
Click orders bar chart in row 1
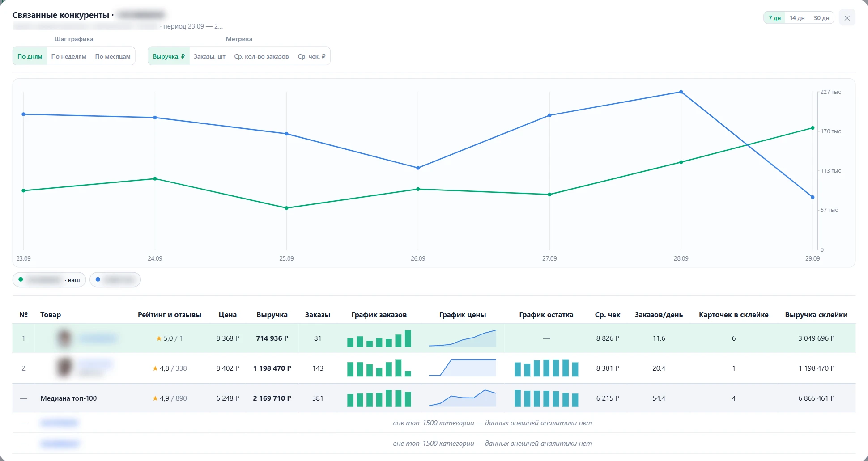[x=379, y=338]
